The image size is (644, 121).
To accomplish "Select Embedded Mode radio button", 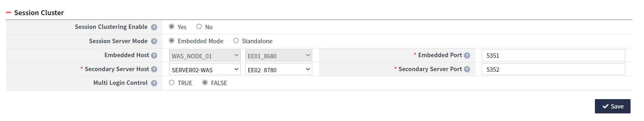I will pyautogui.click(x=172, y=41).
